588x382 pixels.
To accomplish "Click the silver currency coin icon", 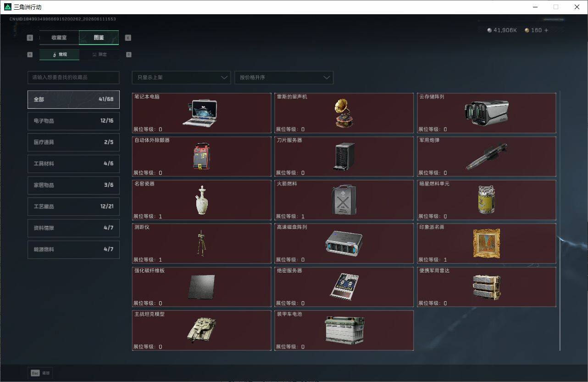I will pos(489,30).
